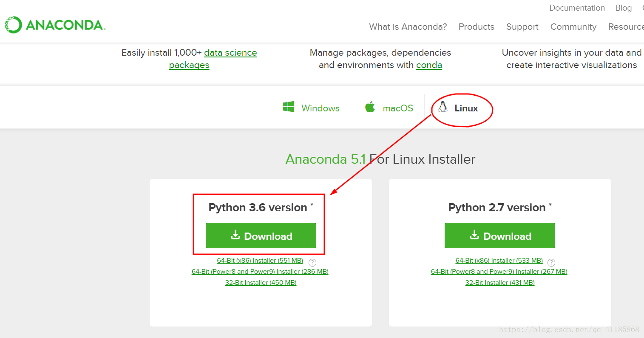The image size is (644, 338).
Task: Select the Windows logo icon
Action: (289, 107)
